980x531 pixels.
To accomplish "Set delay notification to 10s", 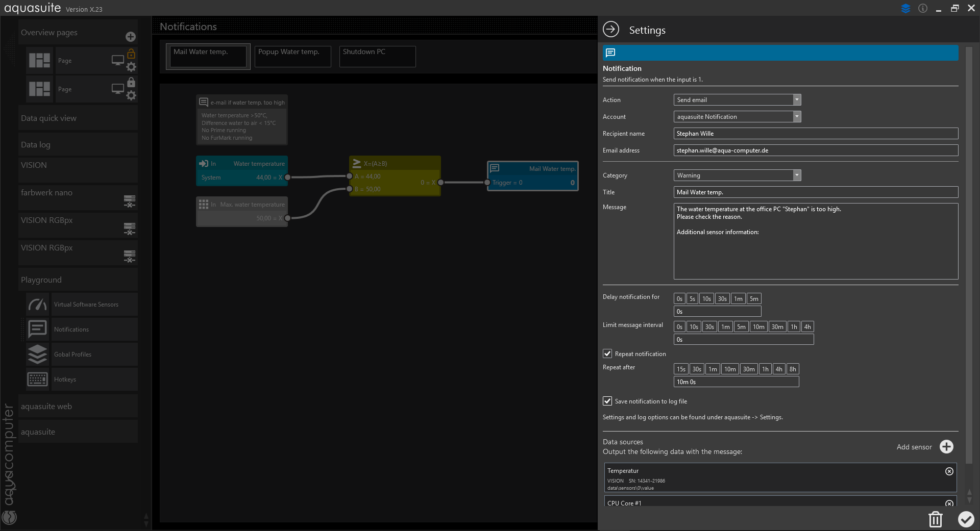I will pos(706,299).
